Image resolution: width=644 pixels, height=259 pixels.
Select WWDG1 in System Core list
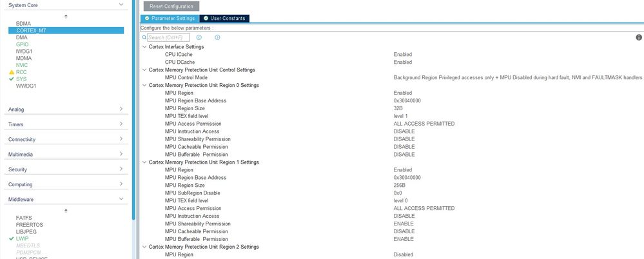[x=26, y=86]
